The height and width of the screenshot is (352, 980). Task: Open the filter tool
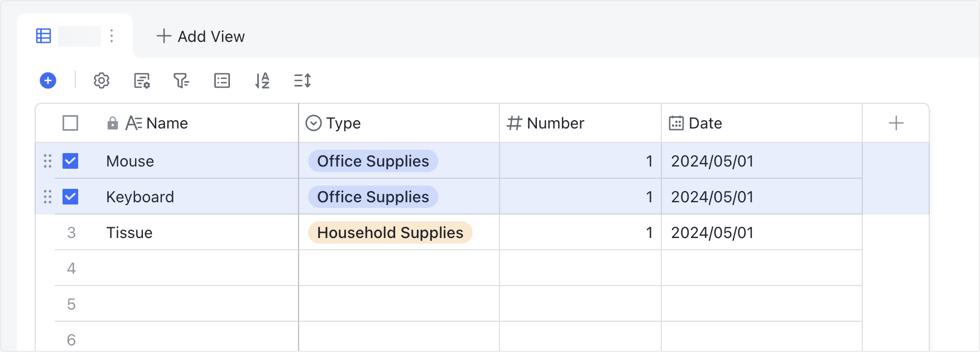click(181, 80)
